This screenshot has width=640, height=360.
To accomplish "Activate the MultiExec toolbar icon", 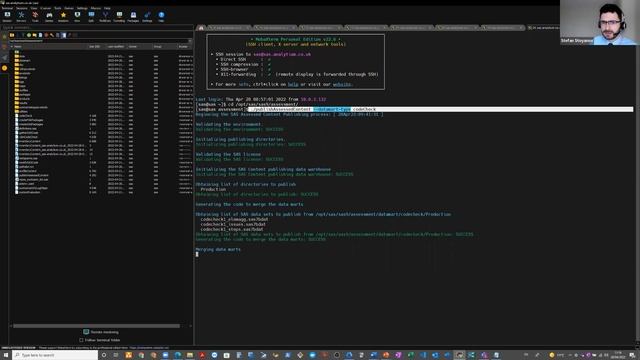I will click(105, 16).
